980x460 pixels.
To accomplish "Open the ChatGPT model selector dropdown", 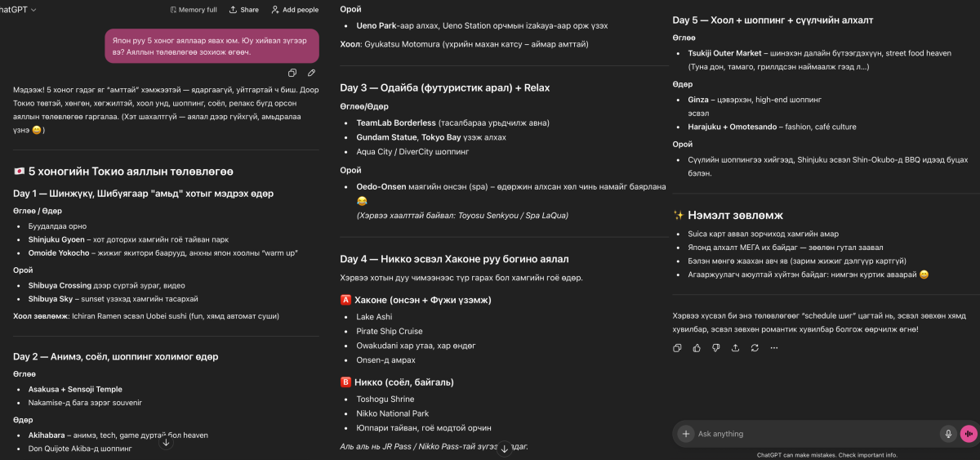I will coord(18,9).
